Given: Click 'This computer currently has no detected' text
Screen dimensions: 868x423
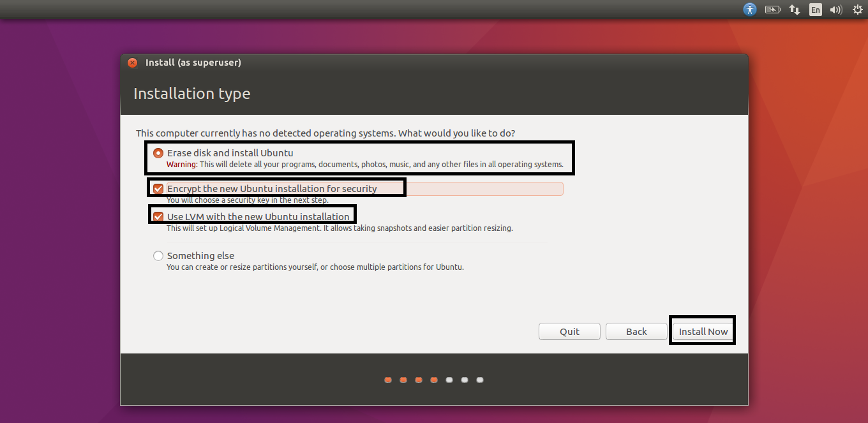Looking at the screenshot, I should [x=325, y=133].
